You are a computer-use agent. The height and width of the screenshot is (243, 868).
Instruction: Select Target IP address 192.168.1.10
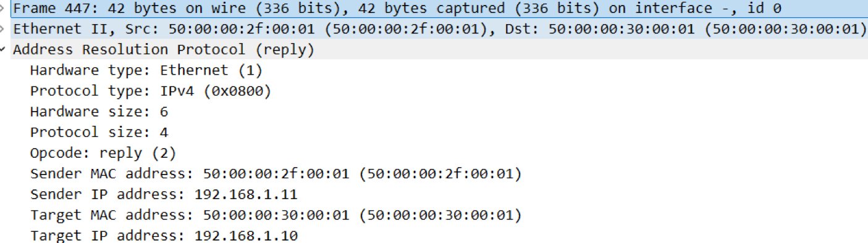click(x=164, y=236)
